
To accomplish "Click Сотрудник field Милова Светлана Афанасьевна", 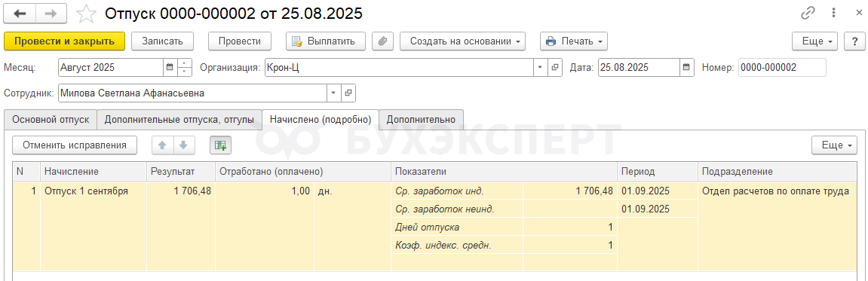I will click(192, 93).
